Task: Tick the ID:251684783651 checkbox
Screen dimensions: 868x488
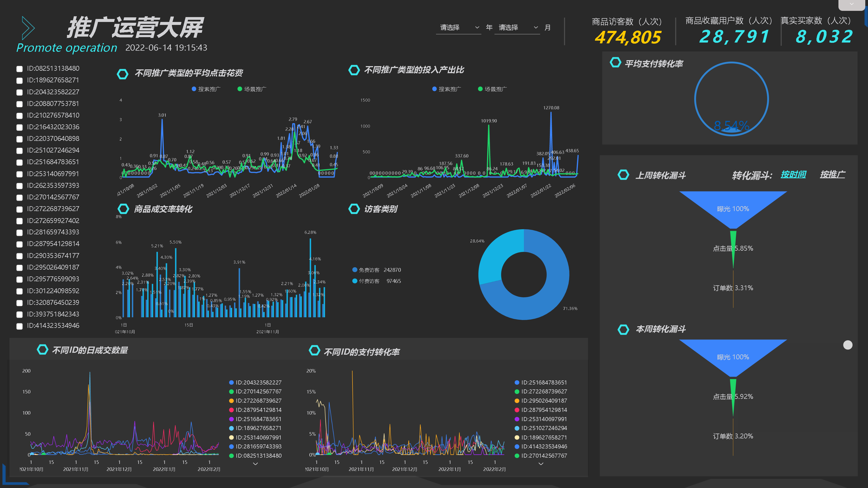Action: pyautogui.click(x=20, y=162)
